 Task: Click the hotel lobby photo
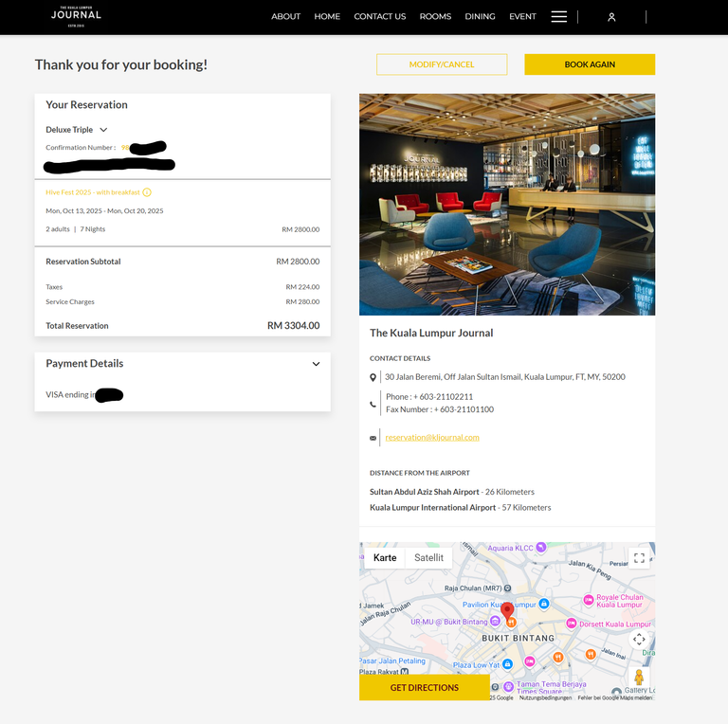[507, 204]
